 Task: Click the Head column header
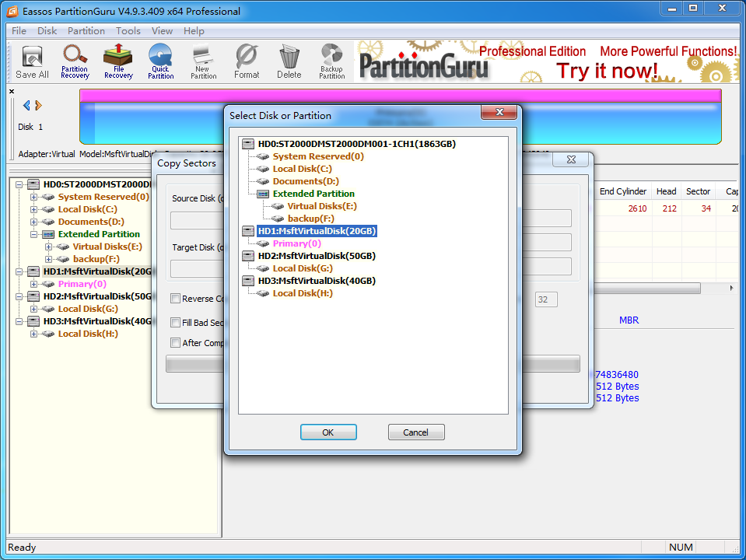click(666, 191)
